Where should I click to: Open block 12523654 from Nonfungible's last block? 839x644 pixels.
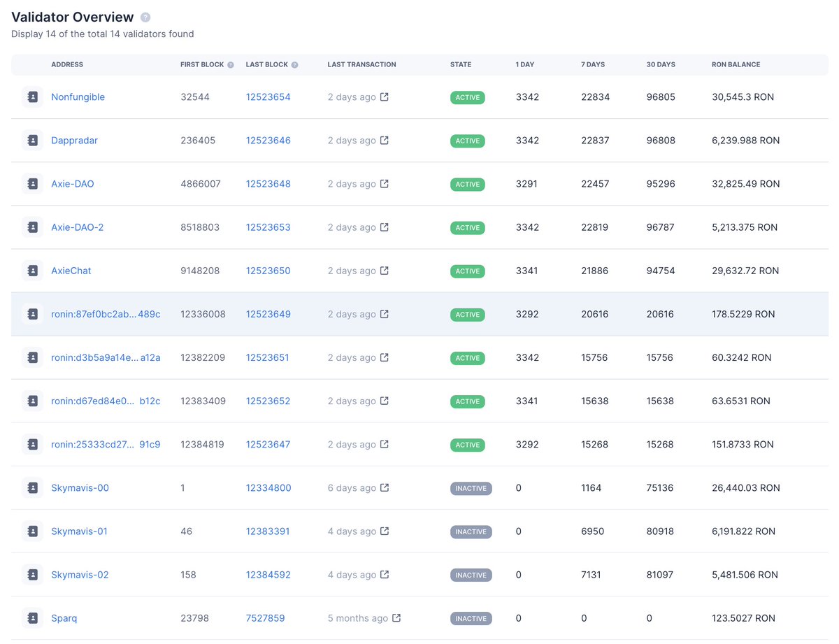(268, 96)
